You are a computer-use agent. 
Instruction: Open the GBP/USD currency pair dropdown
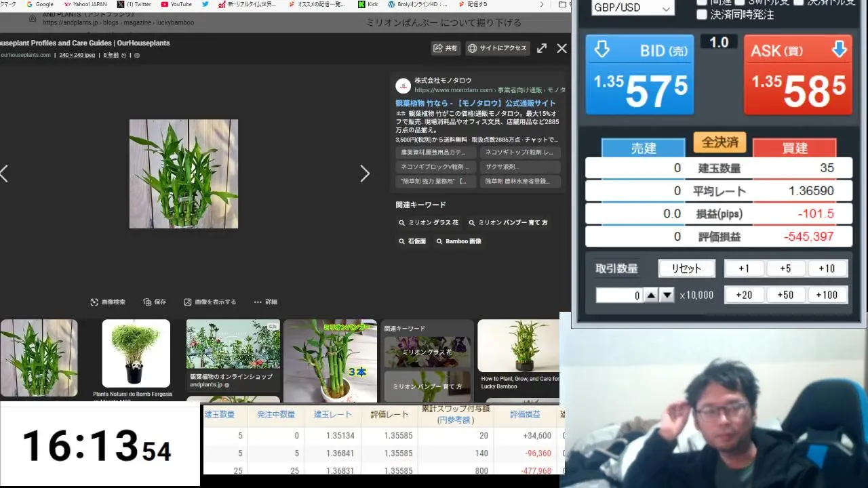[x=631, y=8]
